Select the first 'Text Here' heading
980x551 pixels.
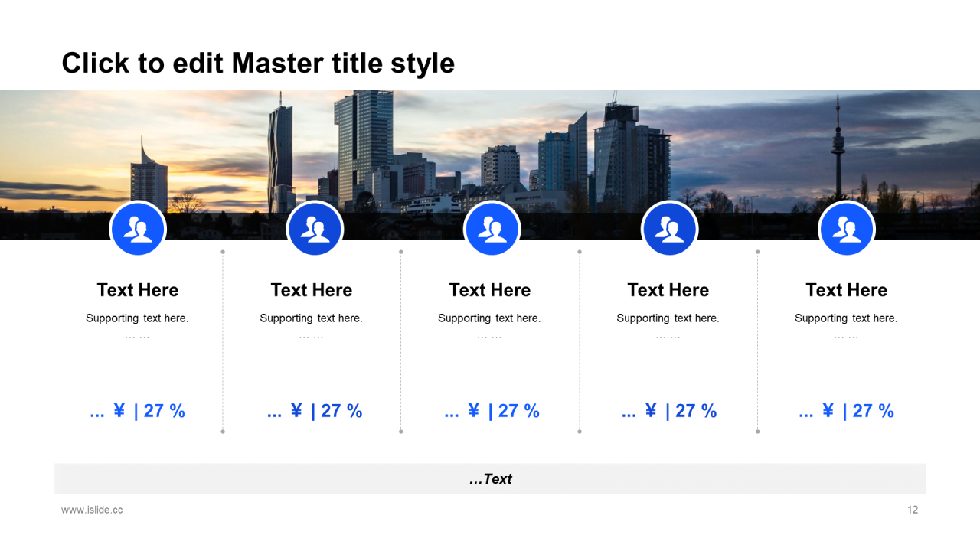click(138, 290)
